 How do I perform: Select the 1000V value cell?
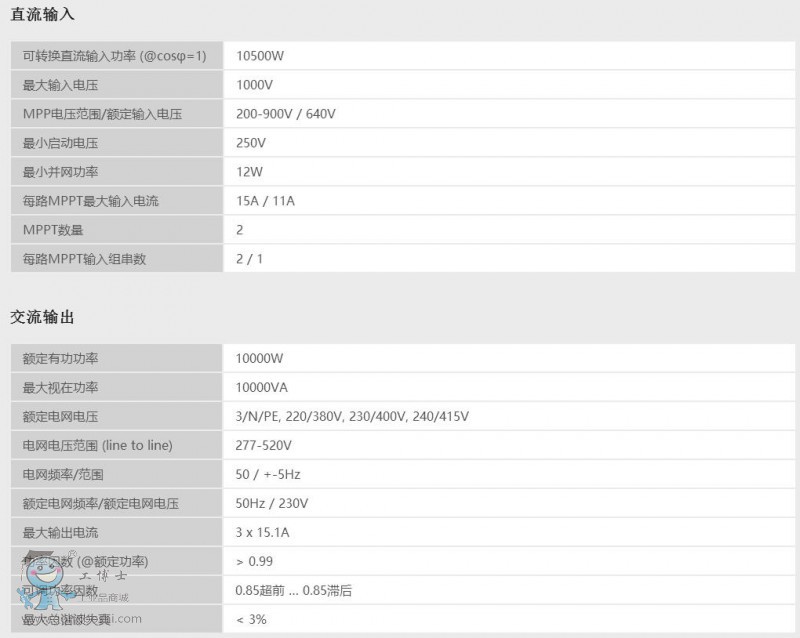click(253, 85)
